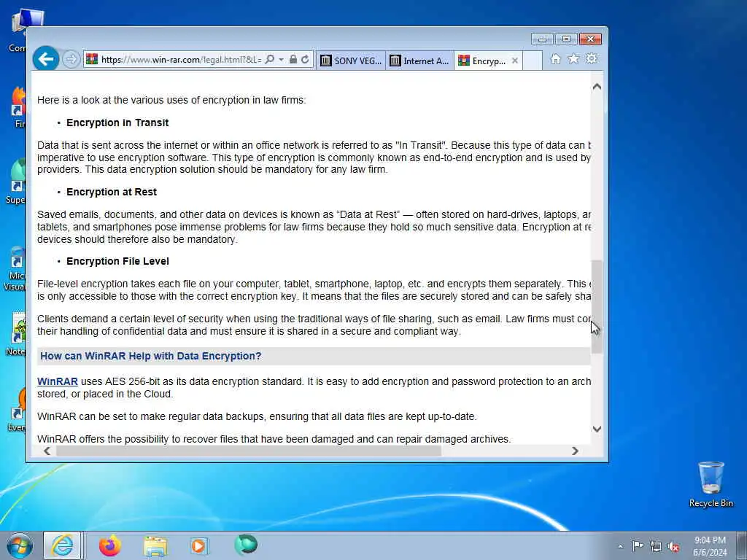Image resolution: width=747 pixels, height=560 pixels.
Task: Click heading 'How can WinRAR Help with Data Encryption?'
Action: coord(150,356)
